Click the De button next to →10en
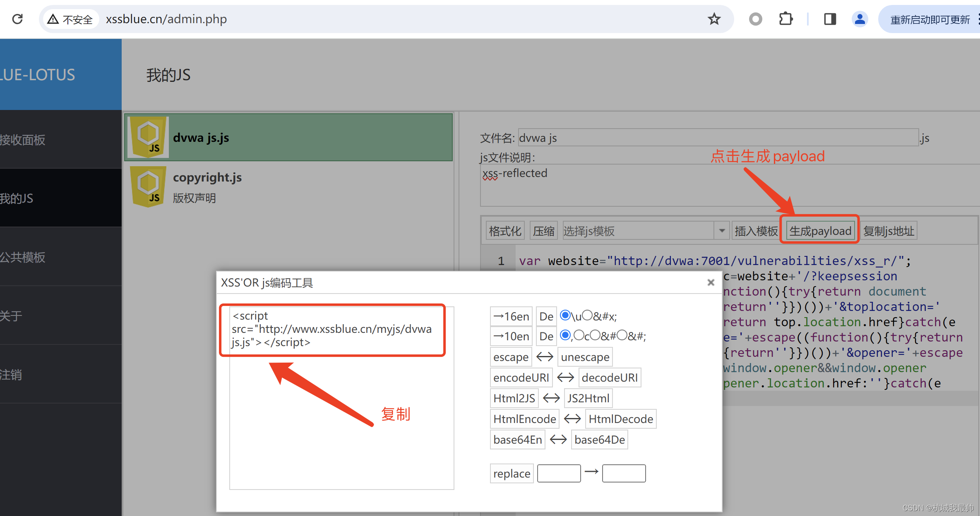Image resolution: width=980 pixels, height=516 pixels. click(546, 336)
